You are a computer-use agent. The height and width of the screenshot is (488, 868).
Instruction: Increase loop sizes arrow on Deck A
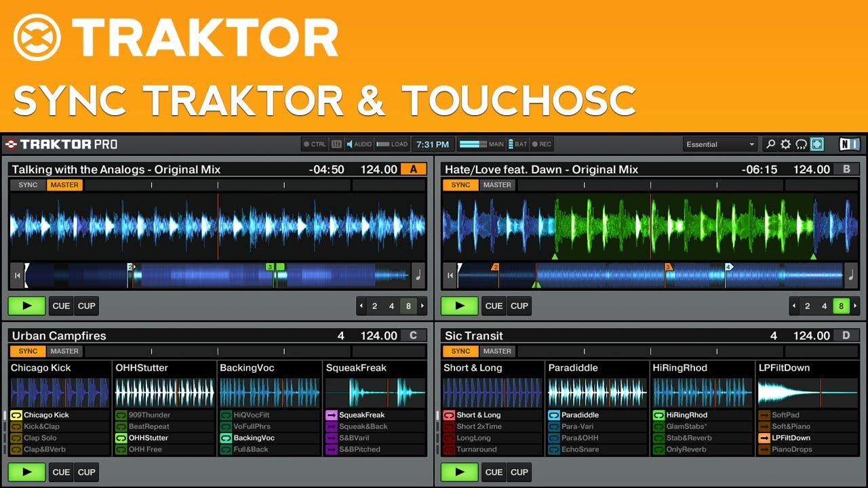pyautogui.click(x=422, y=306)
